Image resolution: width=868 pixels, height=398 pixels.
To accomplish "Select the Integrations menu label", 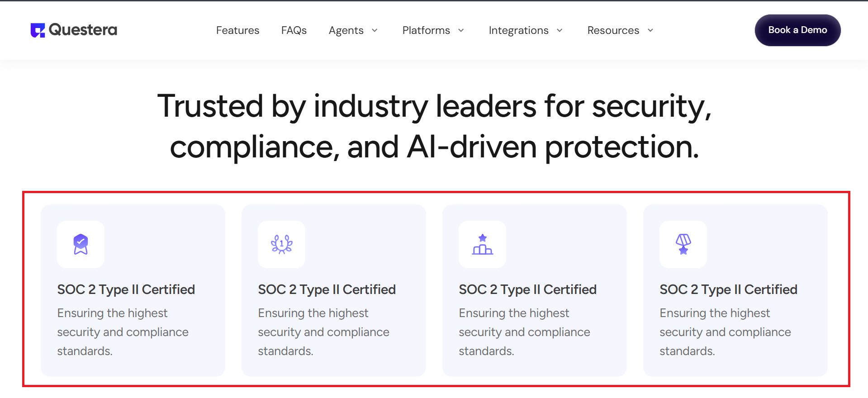I will click(x=518, y=30).
